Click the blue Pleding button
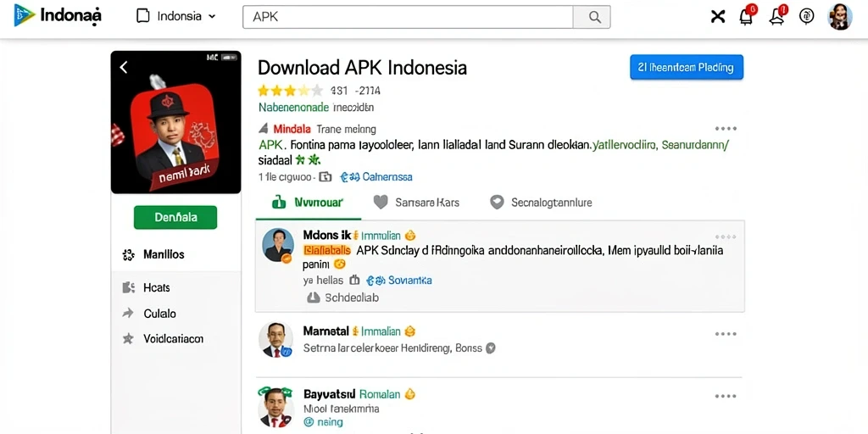This screenshot has width=868, height=434. click(x=687, y=68)
